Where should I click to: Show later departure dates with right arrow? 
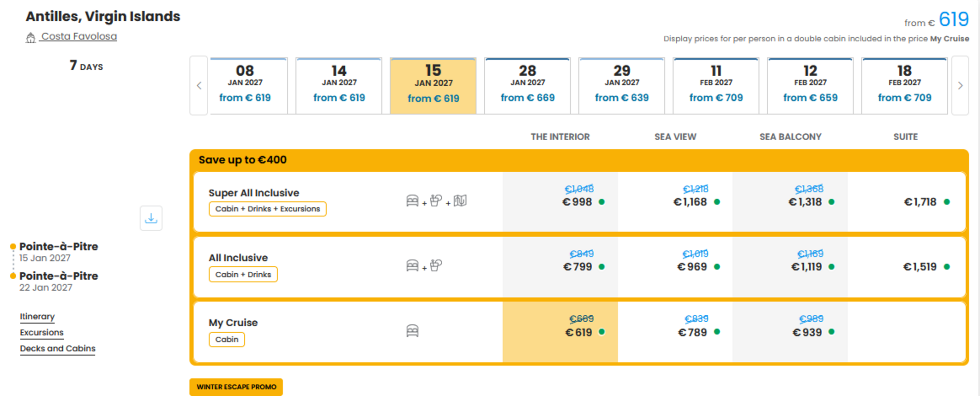960,86
